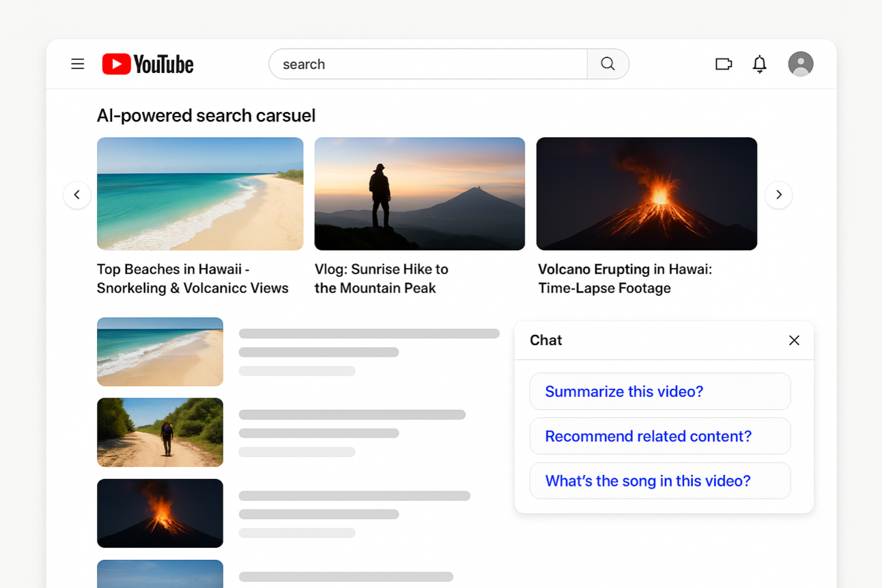Ask 'Summarize this video?' in Chat

click(x=659, y=391)
